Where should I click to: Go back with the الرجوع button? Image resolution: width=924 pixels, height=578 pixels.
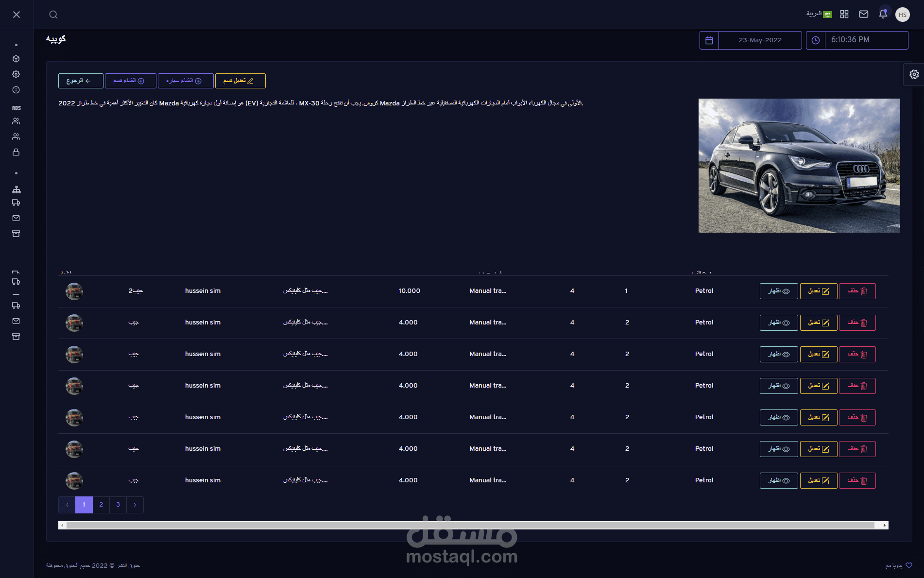point(81,81)
